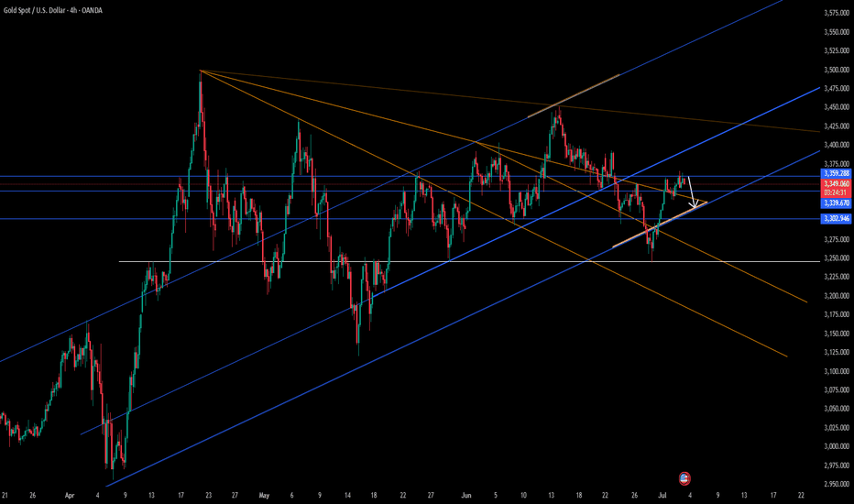
Task: Click the 3,075.000 price axis value
Action: [x=837, y=390]
